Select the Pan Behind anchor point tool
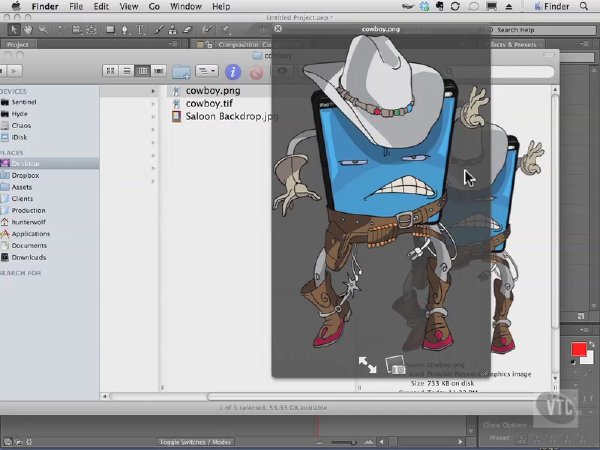The image size is (600, 450). (x=91, y=29)
